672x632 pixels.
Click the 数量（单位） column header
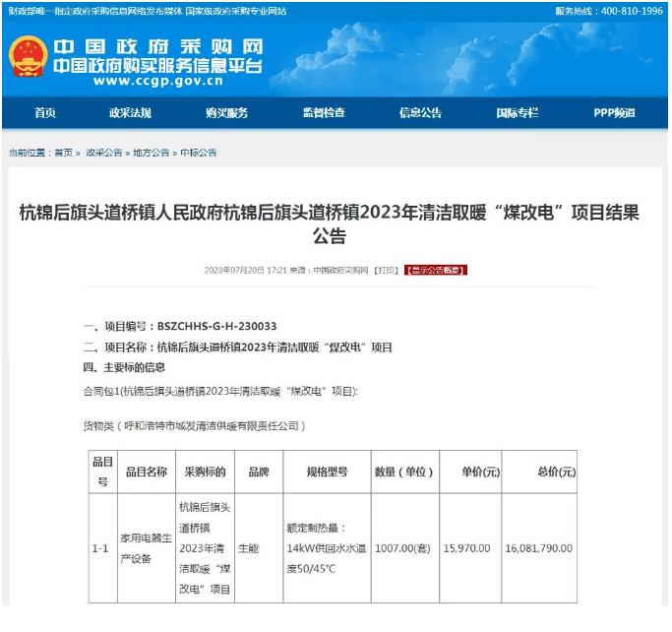pyautogui.click(x=404, y=473)
